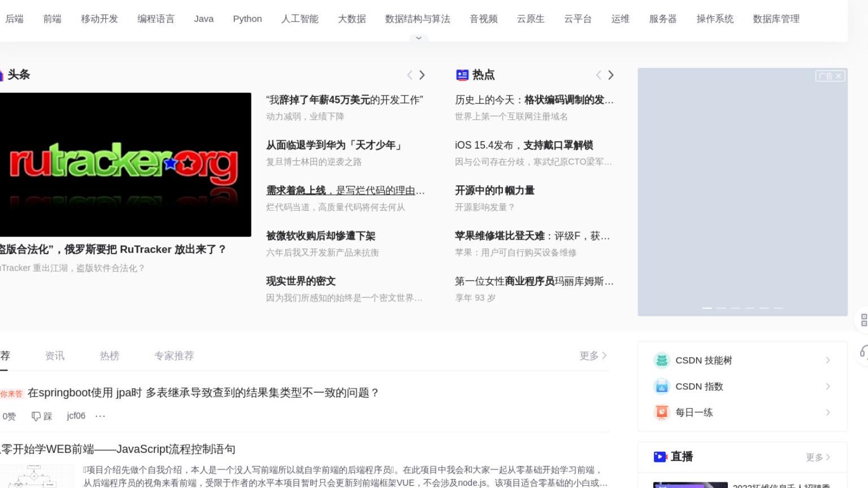Expand CSDN 技能树 row chevron

[828, 360]
